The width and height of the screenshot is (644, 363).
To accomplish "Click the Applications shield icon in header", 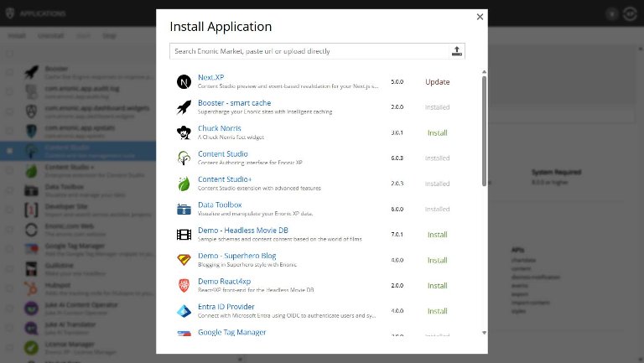I will pyautogui.click(x=10, y=13).
